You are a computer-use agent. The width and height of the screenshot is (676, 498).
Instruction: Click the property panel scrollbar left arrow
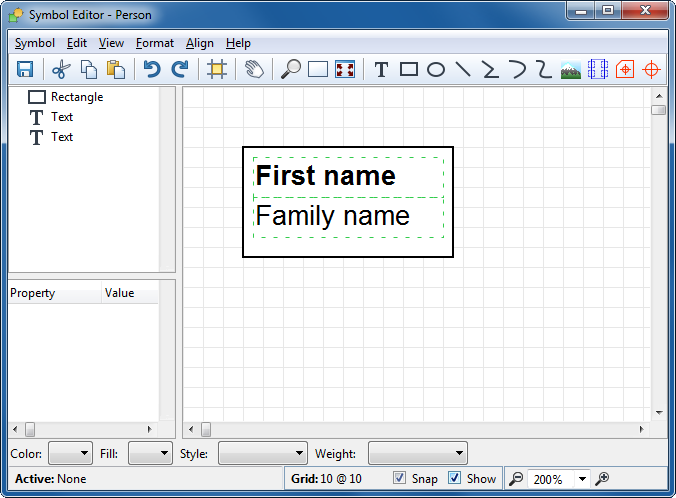coord(15,429)
